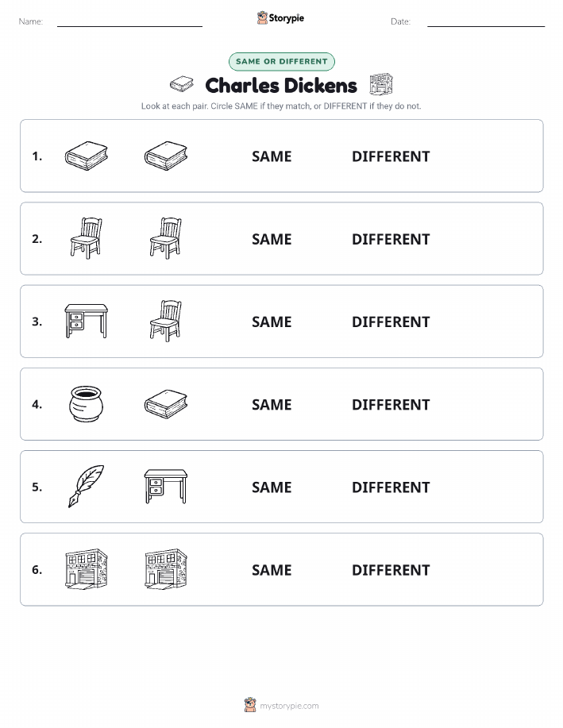Click the chair picture in row 3
The width and height of the screenshot is (563, 728).
click(x=166, y=321)
